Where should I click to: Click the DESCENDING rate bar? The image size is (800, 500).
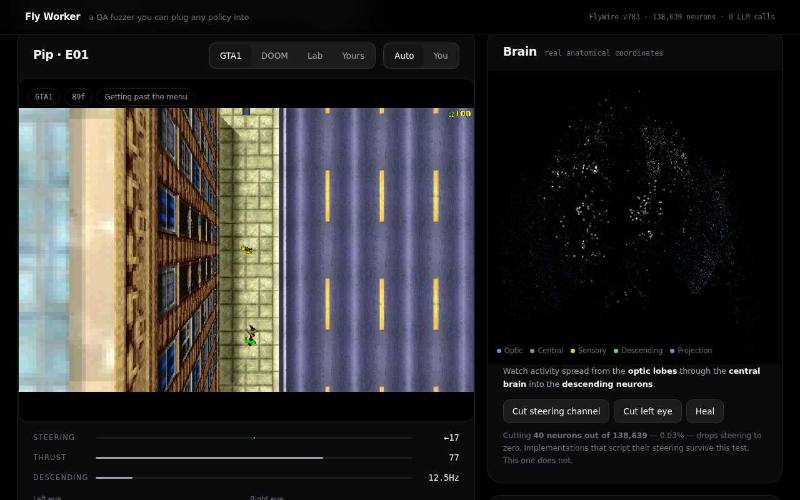coord(254,478)
